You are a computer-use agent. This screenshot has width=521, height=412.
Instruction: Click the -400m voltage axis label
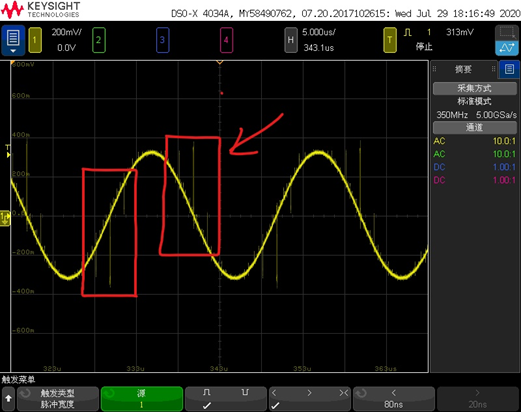click(x=23, y=291)
